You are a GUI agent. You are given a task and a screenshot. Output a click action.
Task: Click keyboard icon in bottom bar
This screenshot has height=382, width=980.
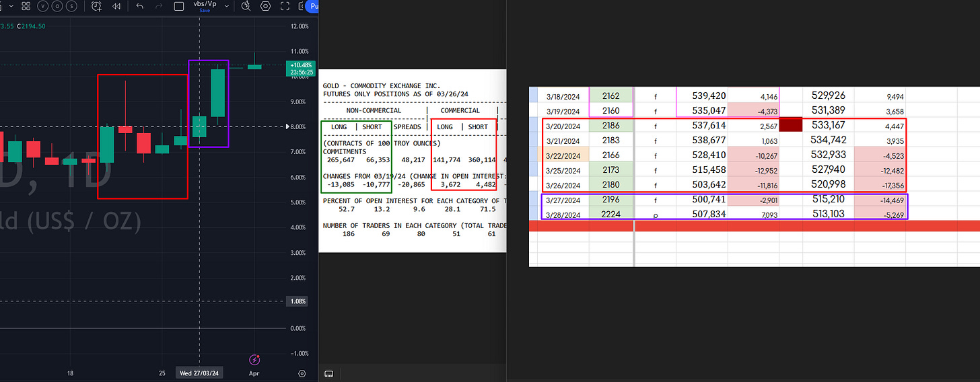pos(329,373)
